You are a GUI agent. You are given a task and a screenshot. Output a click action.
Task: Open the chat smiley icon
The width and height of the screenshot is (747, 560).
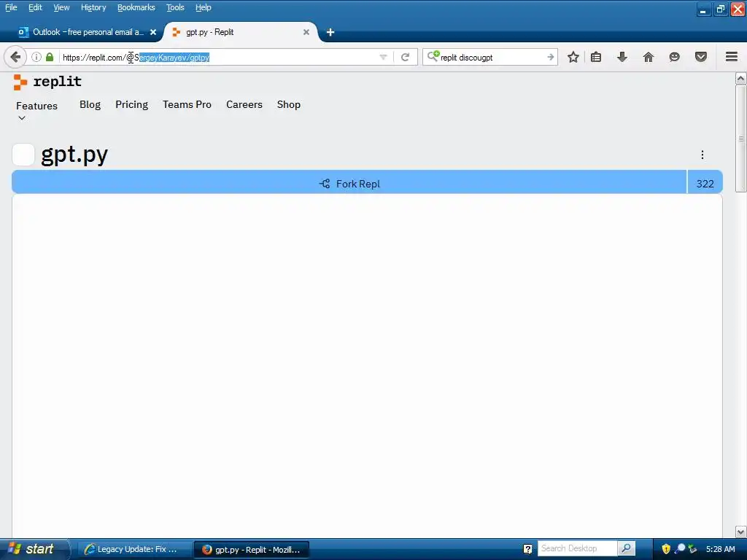pyautogui.click(x=674, y=57)
